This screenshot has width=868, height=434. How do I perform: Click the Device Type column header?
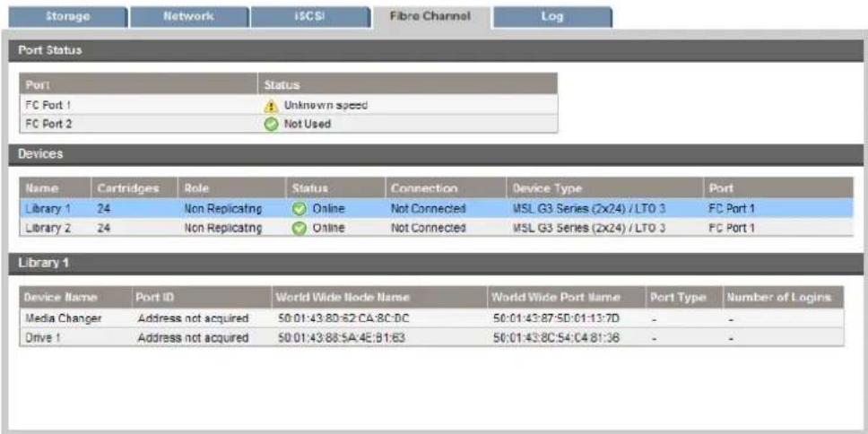pos(605,188)
